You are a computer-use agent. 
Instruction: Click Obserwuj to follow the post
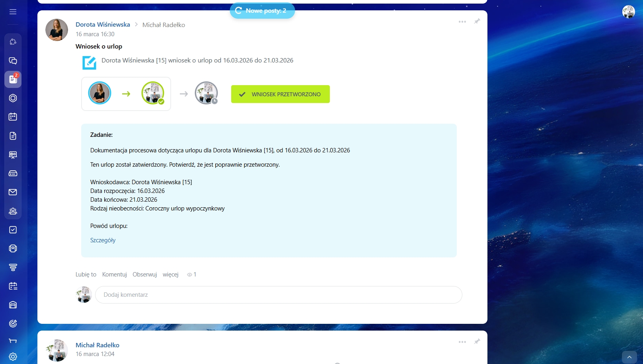(x=144, y=274)
